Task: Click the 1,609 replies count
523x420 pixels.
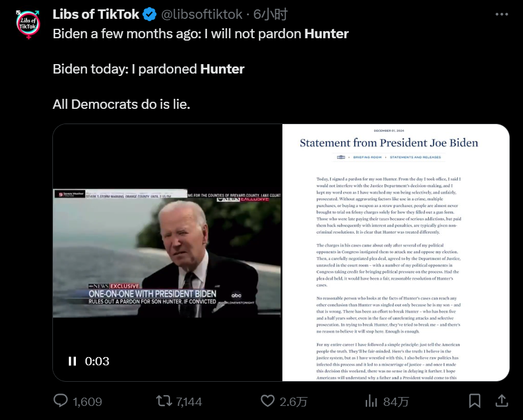Action: [88, 402]
